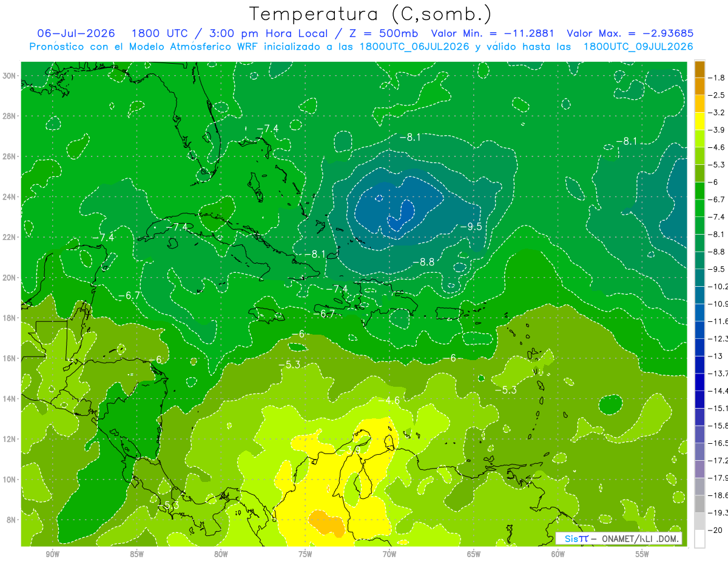
Task: Click the 22N latitude axis label
Action: tap(10, 237)
